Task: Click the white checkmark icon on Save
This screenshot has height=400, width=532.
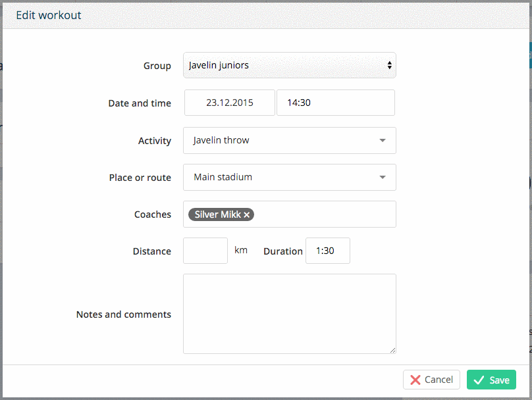Action: [x=479, y=380]
